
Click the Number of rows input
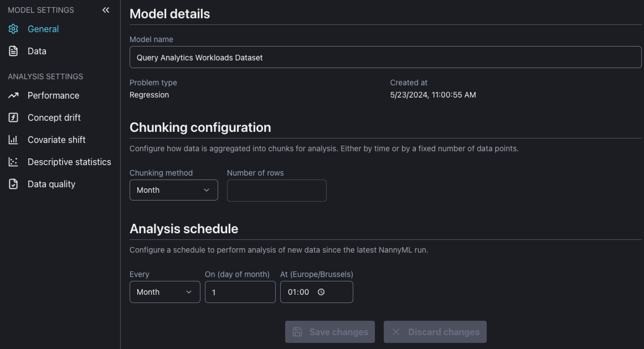[x=276, y=191]
